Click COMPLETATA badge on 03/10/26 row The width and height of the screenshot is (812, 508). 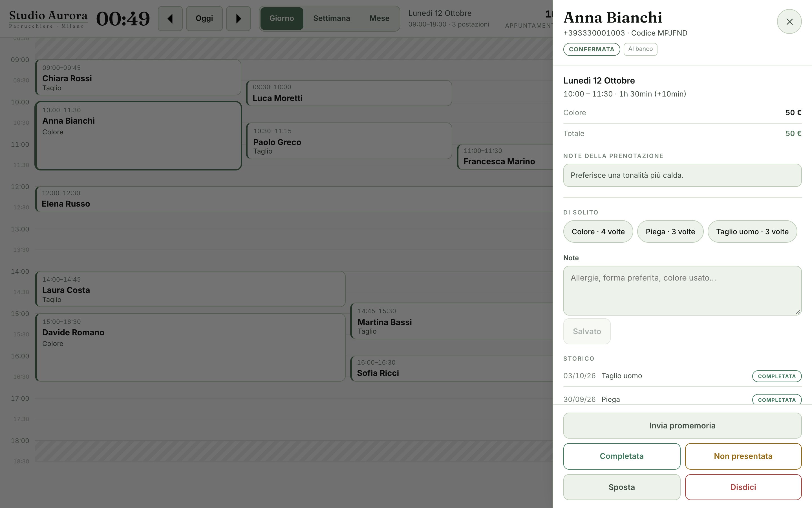click(x=777, y=376)
